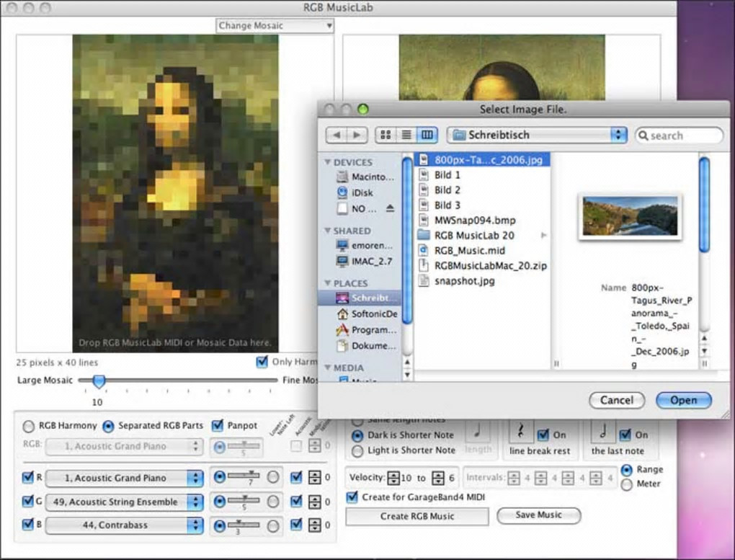Select the RGB Harmony radio button

pos(29,427)
